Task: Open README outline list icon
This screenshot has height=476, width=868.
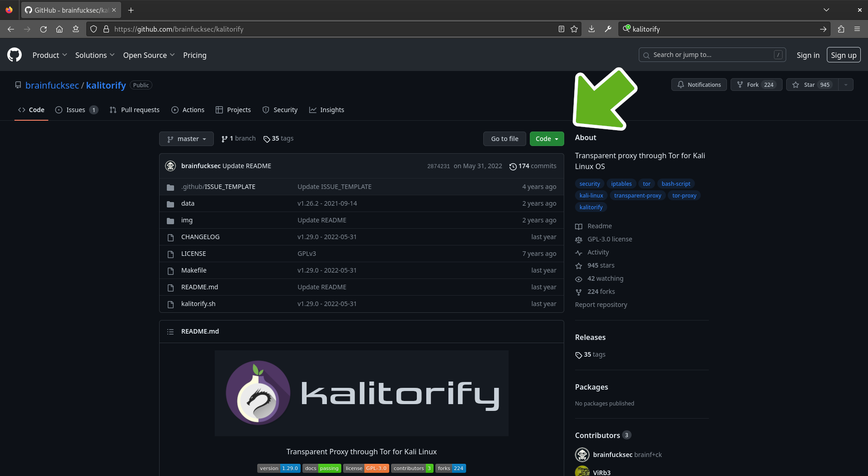Action: click(x=170, y=331)
